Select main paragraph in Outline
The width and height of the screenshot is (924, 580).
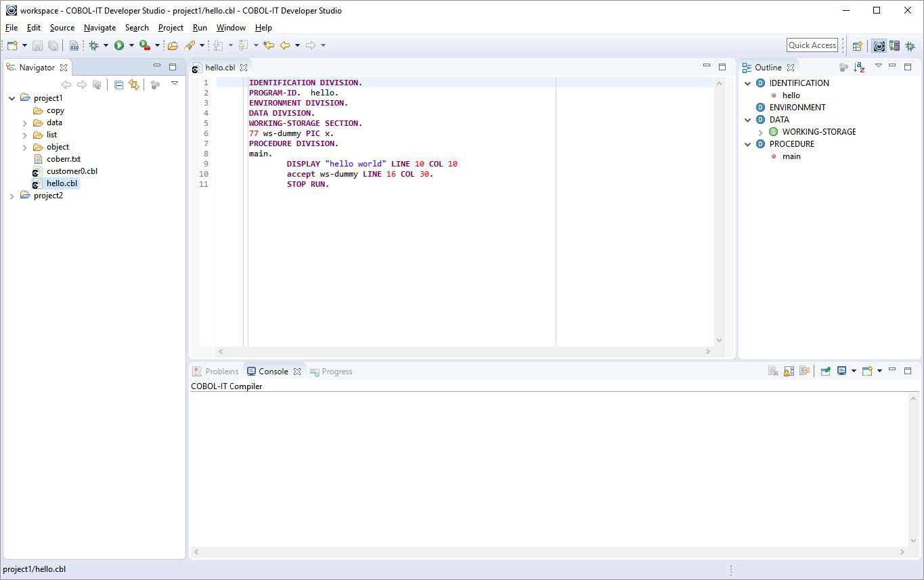click(791, 156)
